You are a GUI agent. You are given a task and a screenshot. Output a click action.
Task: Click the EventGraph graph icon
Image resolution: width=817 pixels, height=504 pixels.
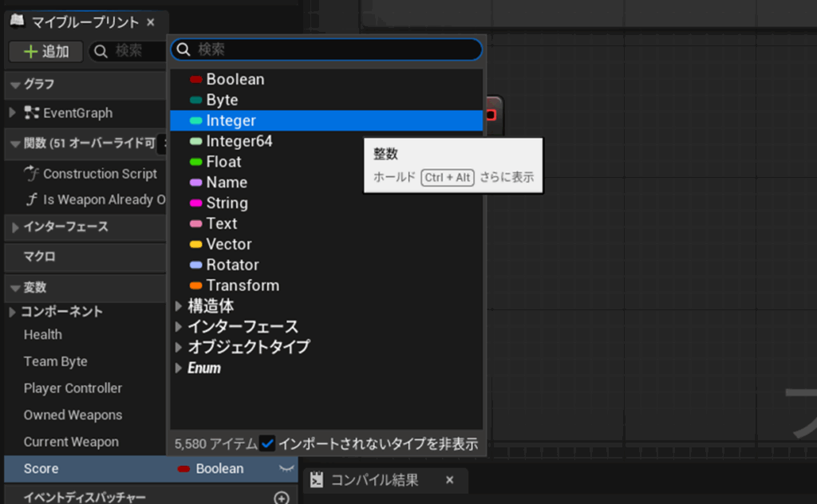[x=32, y=113]
